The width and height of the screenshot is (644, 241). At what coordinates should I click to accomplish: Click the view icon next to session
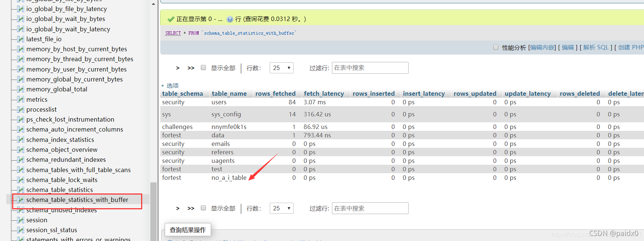[21, 220]
